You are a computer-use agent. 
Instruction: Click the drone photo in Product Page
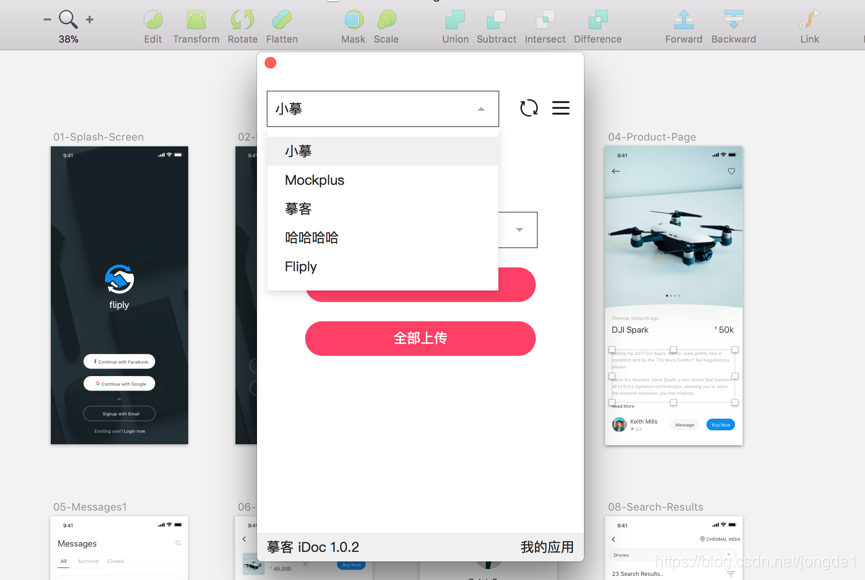pos(674,226)
